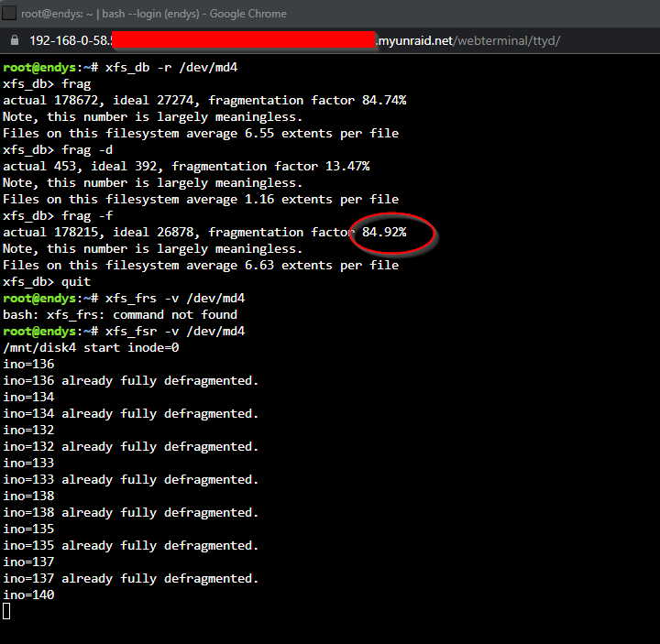
Task: Click 'ino=137 already fully defragmented.'
Action: (130, 579)
